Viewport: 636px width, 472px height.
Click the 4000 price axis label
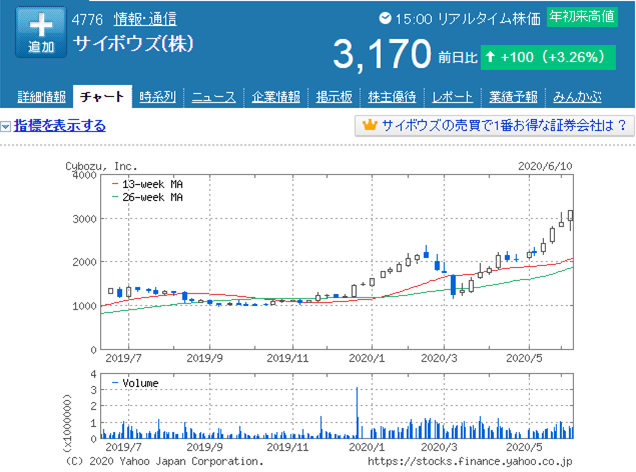pos(84,175)
